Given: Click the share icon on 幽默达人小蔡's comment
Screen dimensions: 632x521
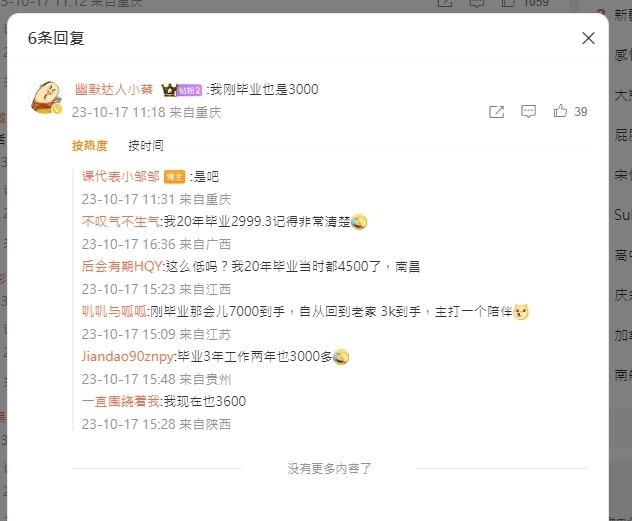Looking at the screenshot, I should tap(496, 112).
